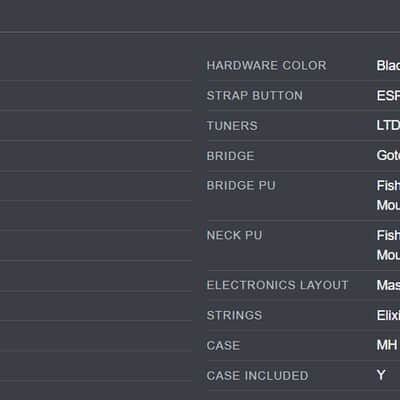Select the STRINGS spec label
Image resolution: width=400 pixels, height=400 pixels.
[234, 315]
